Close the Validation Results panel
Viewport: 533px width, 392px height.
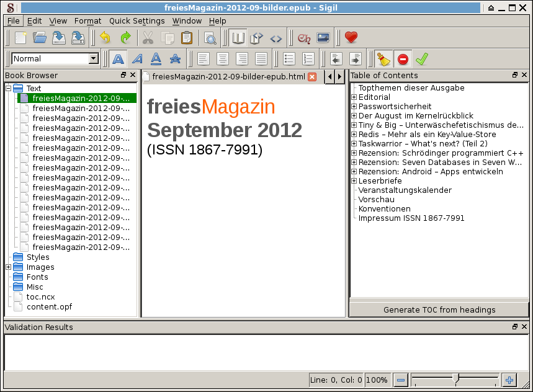coord(524,326)
